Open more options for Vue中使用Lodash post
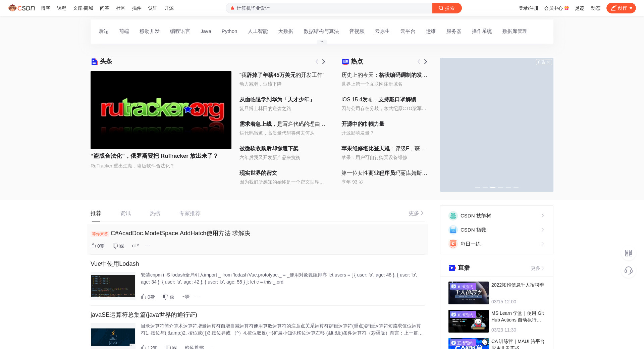 (198, 297)
